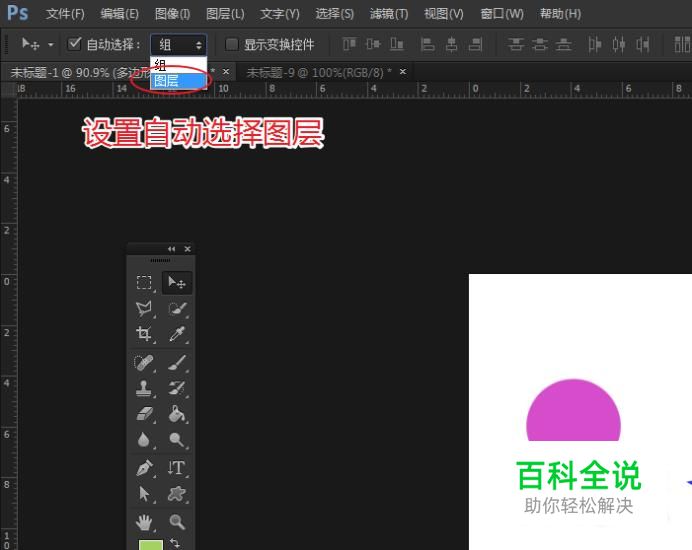Collapse the toolbox with double-arrow button
The image size is (692, 550).
[171, 249]
